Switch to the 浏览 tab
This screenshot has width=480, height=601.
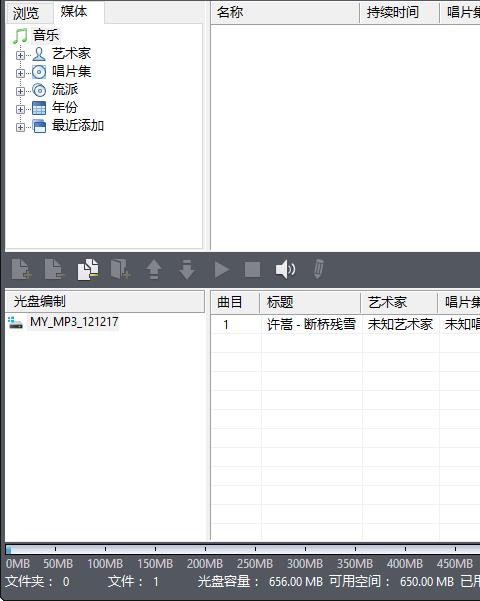click(26, 13)
